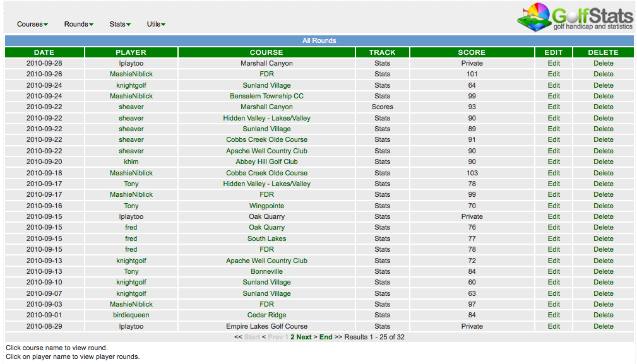View khim's player rounds

tap(131, 161)
